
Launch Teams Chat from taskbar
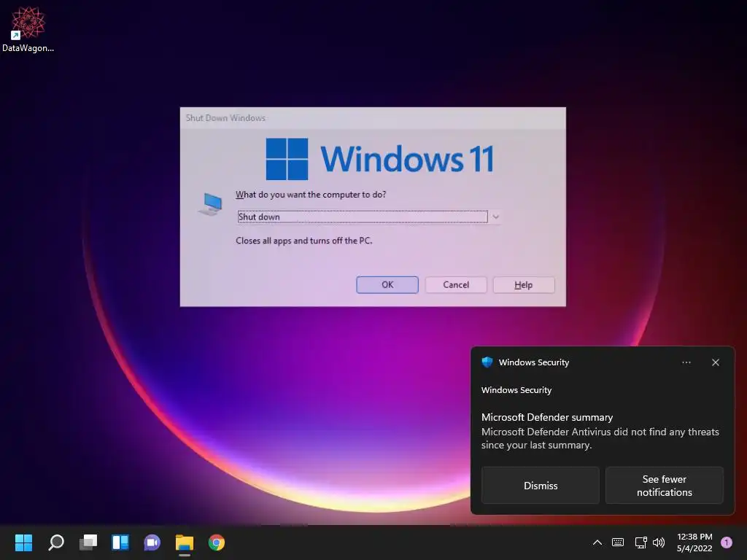coord(152,542)
